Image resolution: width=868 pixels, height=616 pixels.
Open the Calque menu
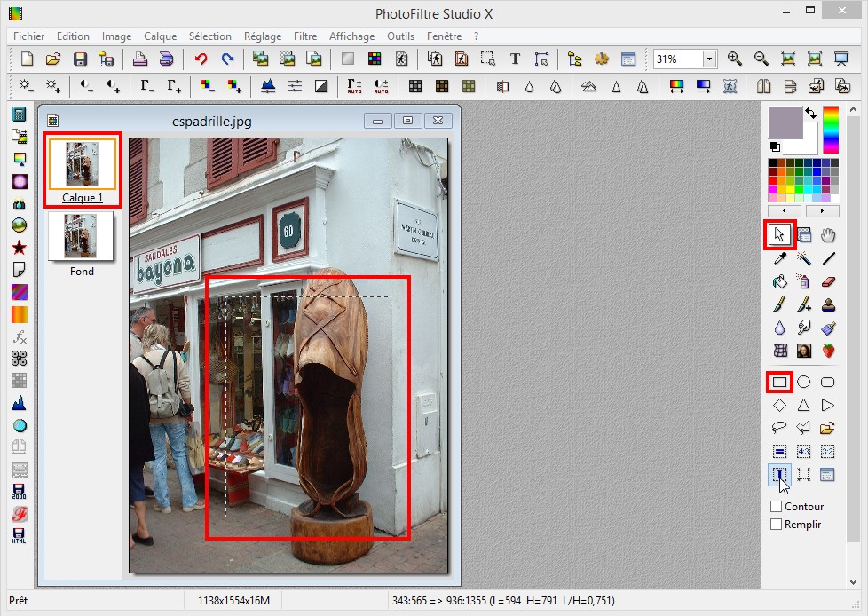tap(161, 36)
